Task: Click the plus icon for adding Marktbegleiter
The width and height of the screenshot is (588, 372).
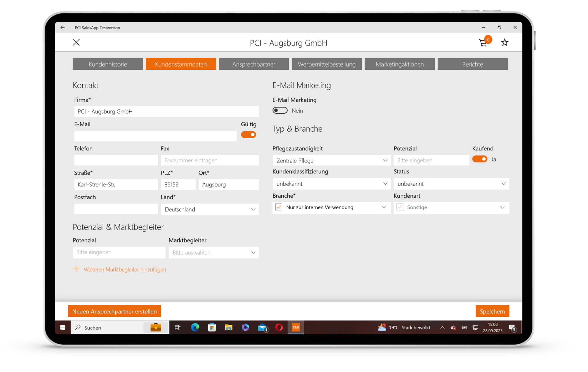Action: pyautogui.click(x=76, y=269)
